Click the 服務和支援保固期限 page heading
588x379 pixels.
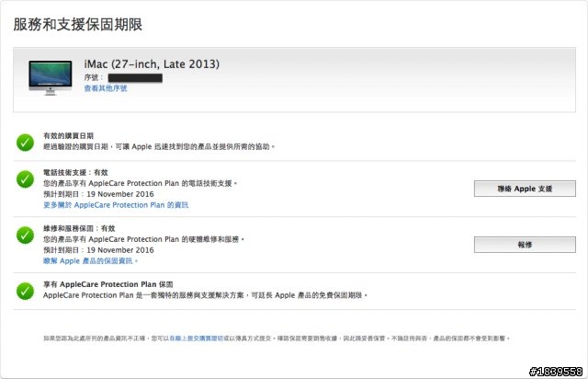(77, 25)
